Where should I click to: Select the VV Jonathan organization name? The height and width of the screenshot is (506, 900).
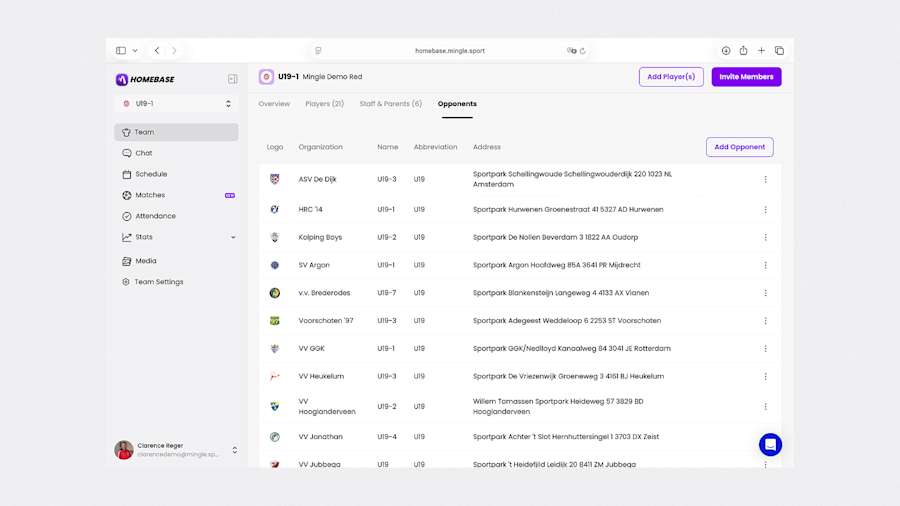point(320,437)
